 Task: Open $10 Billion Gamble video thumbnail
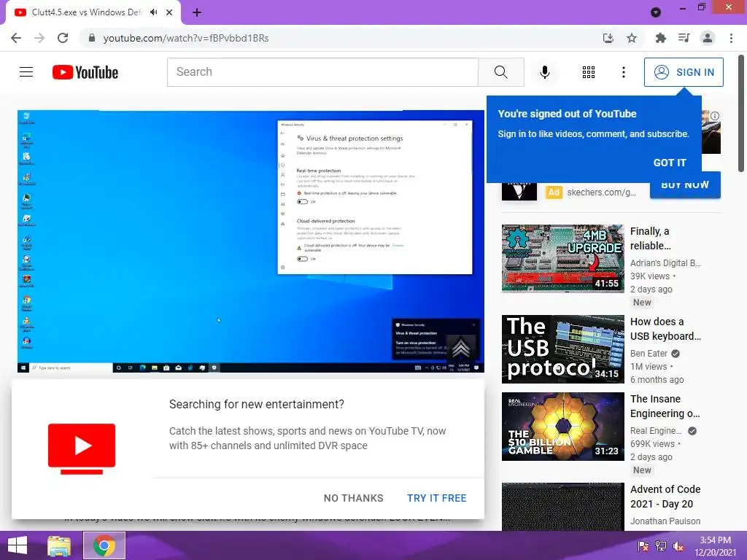coord(562,426)
